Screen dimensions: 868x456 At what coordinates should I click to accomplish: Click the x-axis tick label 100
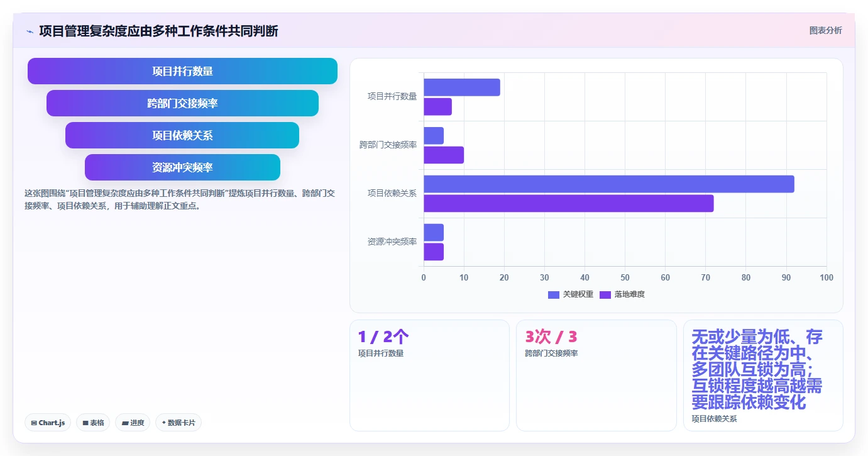(827, 277)
